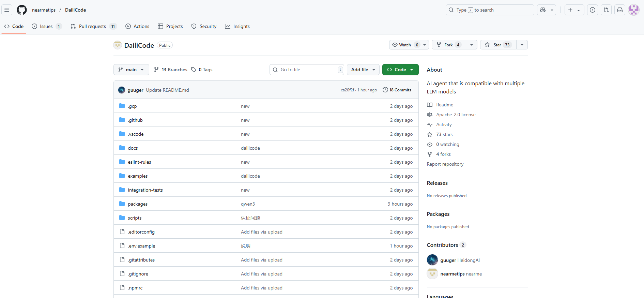Open the GitHub homepage logo
This screenshot has width=644, height=298.
22,10
